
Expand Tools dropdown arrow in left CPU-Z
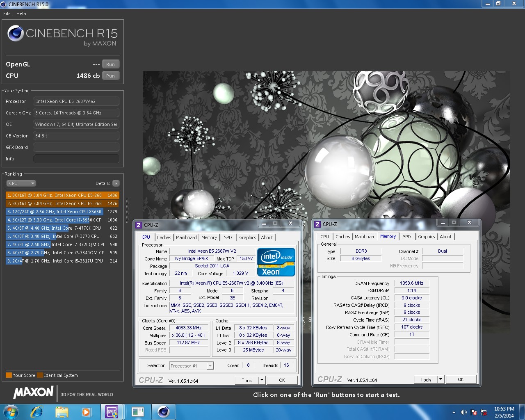262,380
